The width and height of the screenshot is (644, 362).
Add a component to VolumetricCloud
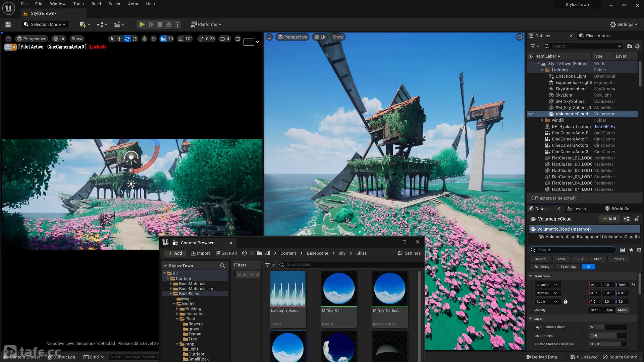[x=609, y=219]
